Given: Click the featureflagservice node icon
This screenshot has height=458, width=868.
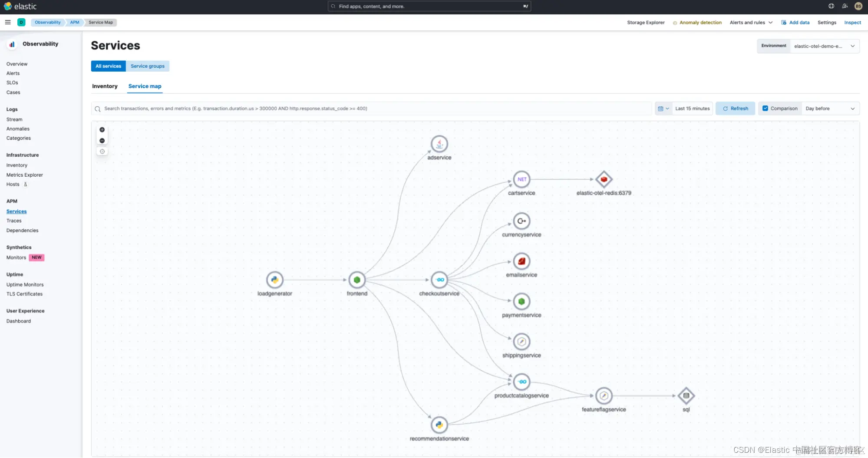Looking at the screenshot, I should click(x=604, y=396).
